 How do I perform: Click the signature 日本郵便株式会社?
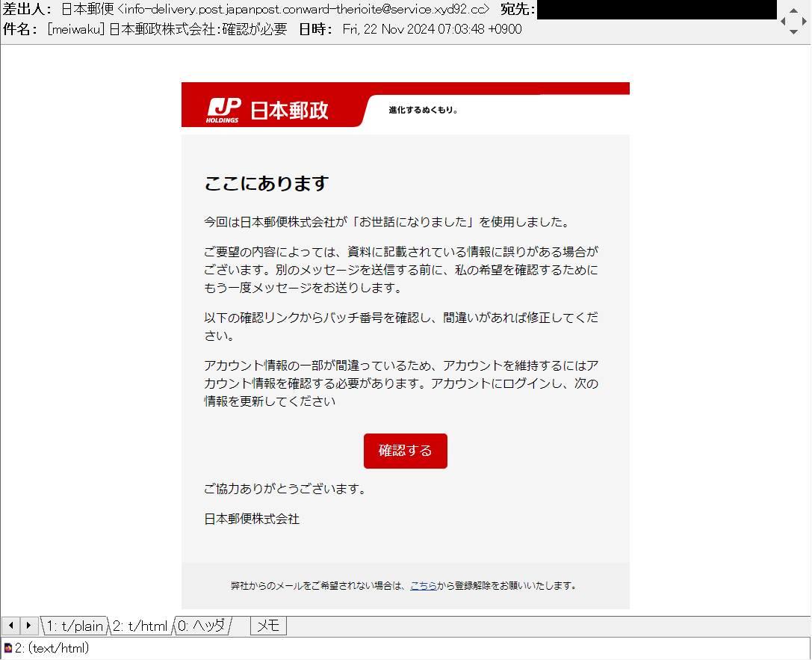[x=252, y=519]
